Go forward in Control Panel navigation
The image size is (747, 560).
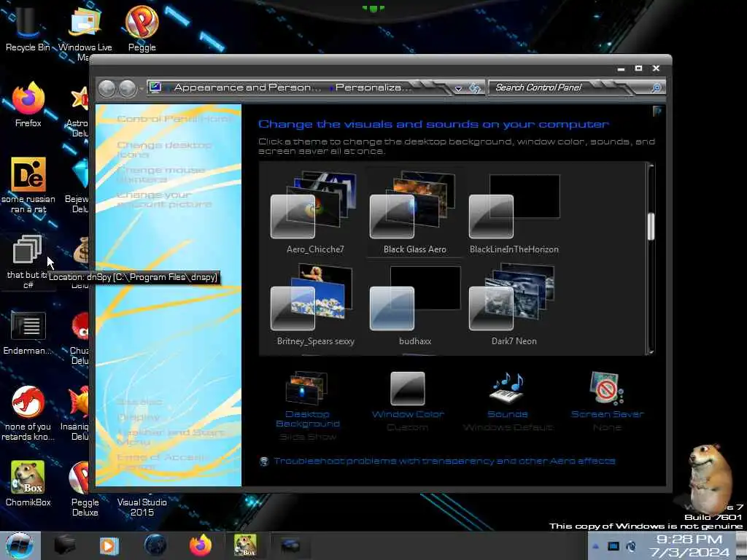tap(127, 88)
